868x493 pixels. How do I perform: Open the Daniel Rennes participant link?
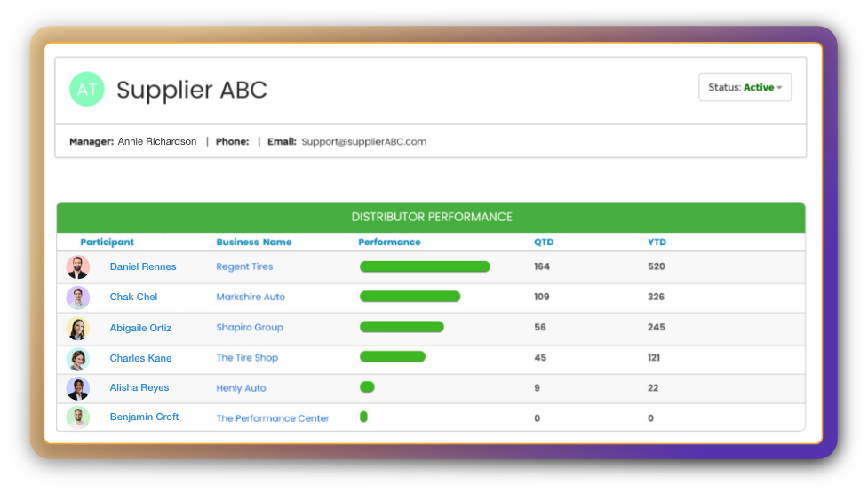[x=143, y=266]
